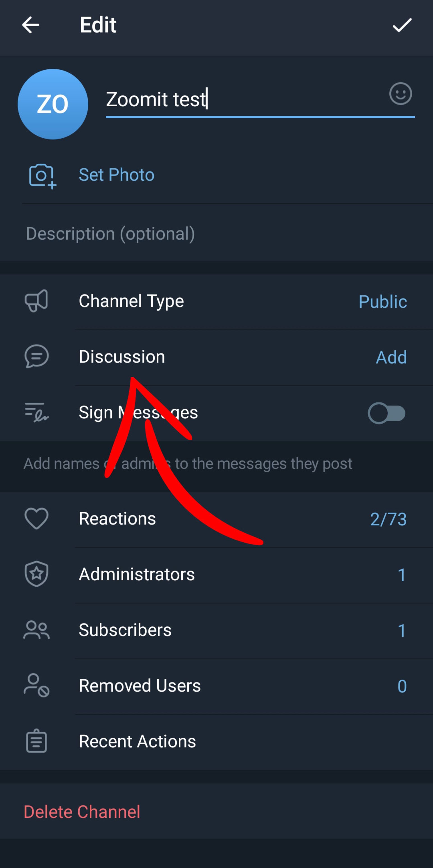This screenshot has width=433, height=868.
Task: Toggle the Sign Messages switch
Action: [387, 413]
